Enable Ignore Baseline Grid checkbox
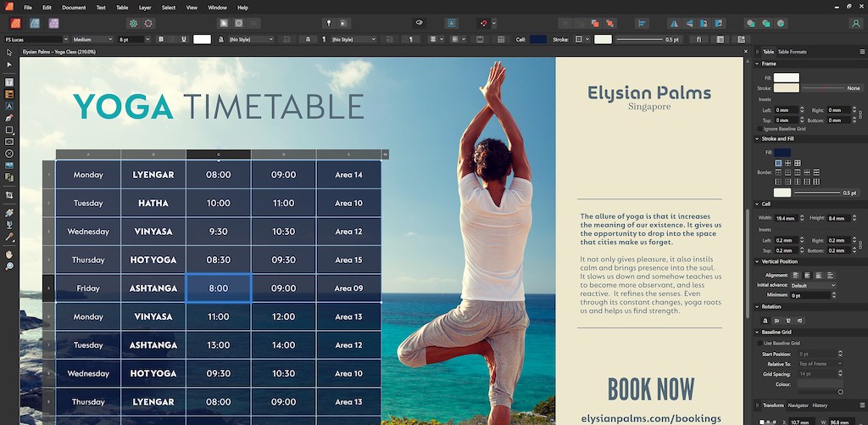Viewport: 868px width, 425px height. tap(759, 129)
